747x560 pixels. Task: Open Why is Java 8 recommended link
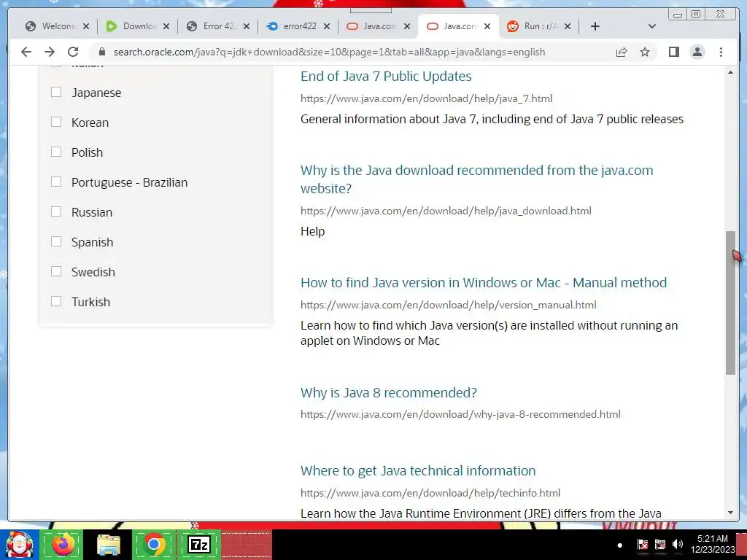(388, 392)
